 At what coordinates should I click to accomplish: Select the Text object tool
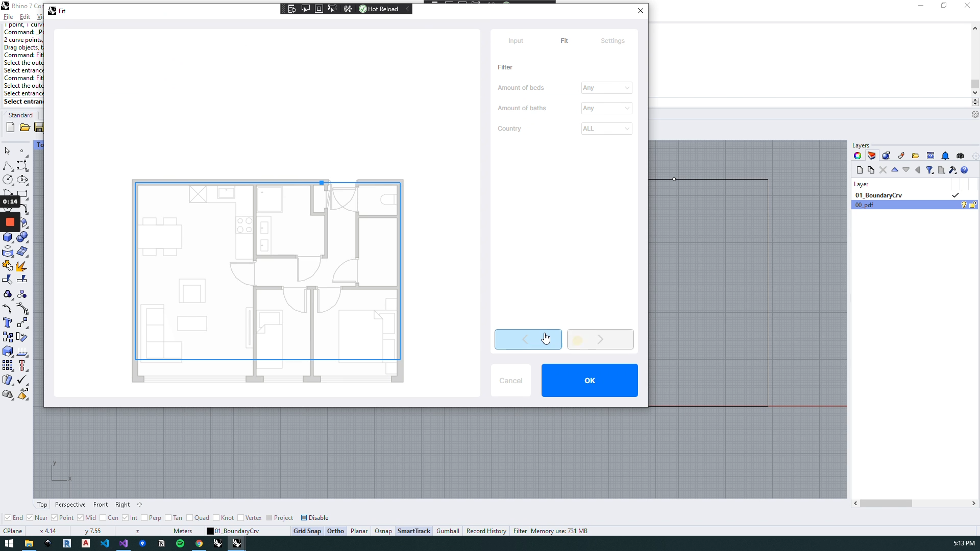[8, 323]
